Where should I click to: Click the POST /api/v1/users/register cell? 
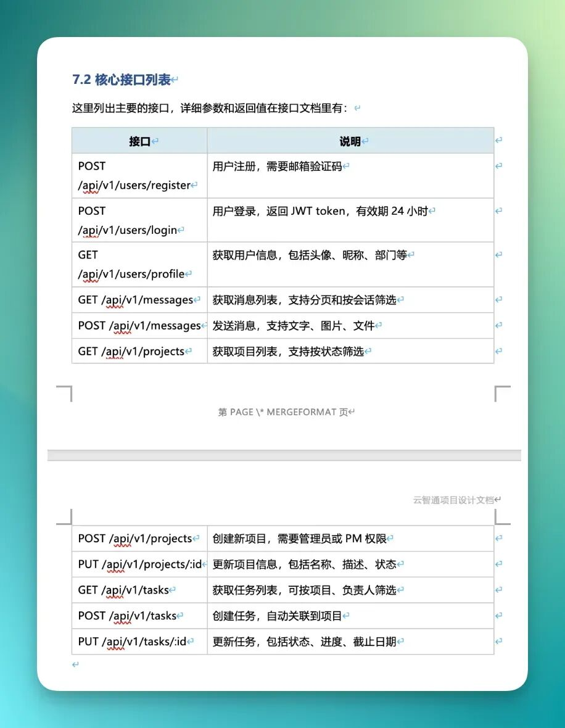click(134, 176)
